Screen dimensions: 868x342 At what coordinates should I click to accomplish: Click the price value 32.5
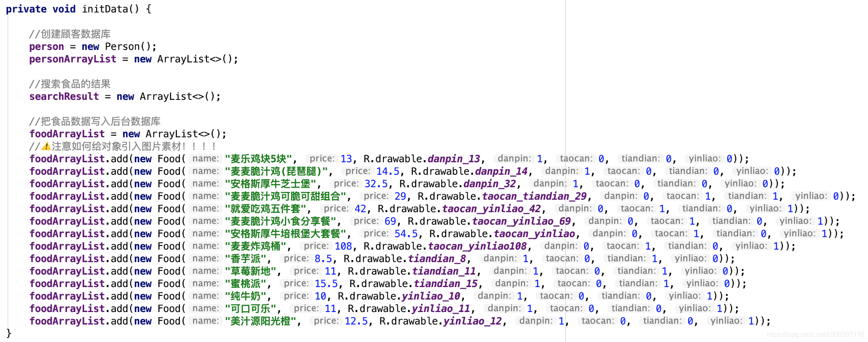pos(376,184)
